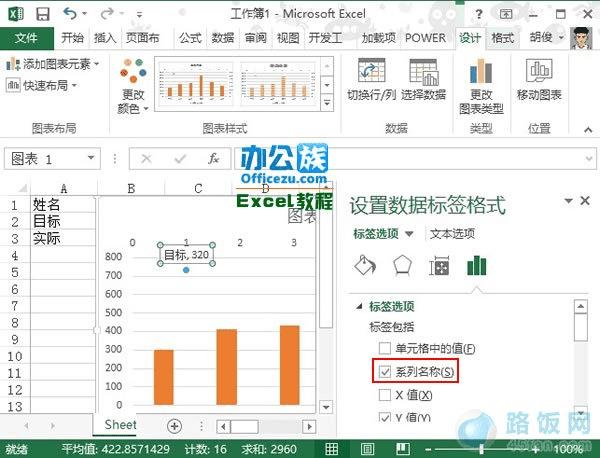Click Switch Row/Column (切换行/列)

coord(371,80)
